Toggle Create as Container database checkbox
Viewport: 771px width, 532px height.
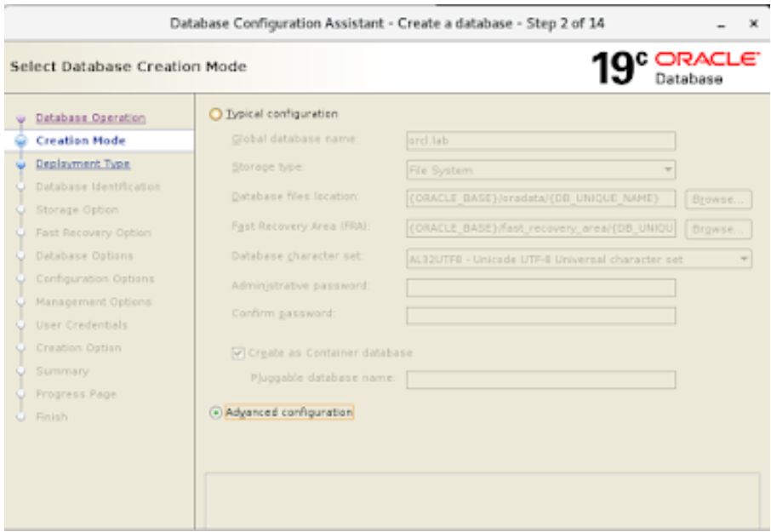[238, 353]
